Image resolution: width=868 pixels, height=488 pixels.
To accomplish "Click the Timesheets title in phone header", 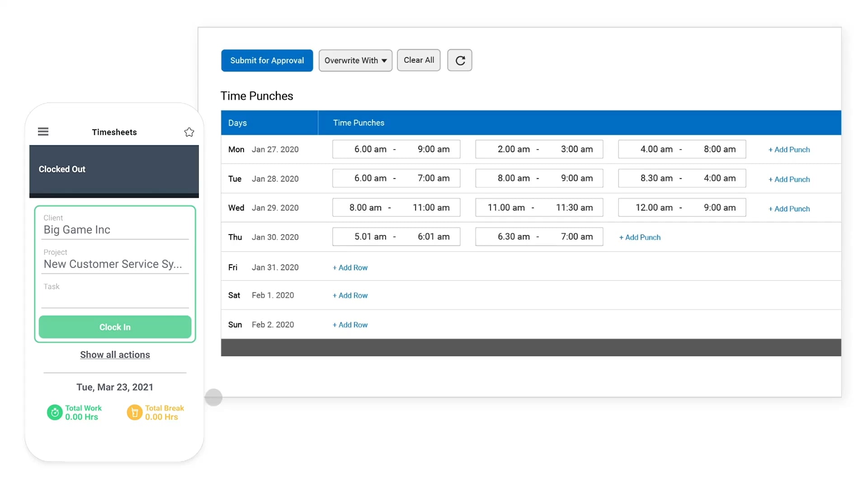I will (x=114, y=132).
